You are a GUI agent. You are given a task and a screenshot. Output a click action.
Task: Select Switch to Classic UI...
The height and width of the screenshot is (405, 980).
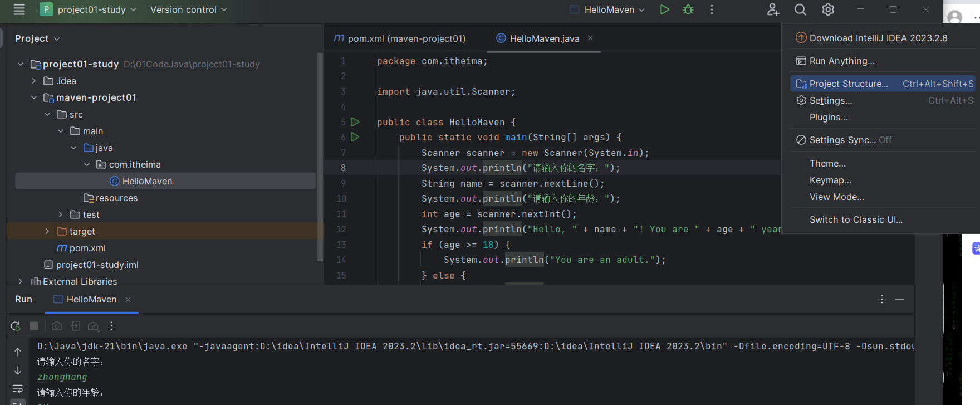pos(883,219)
